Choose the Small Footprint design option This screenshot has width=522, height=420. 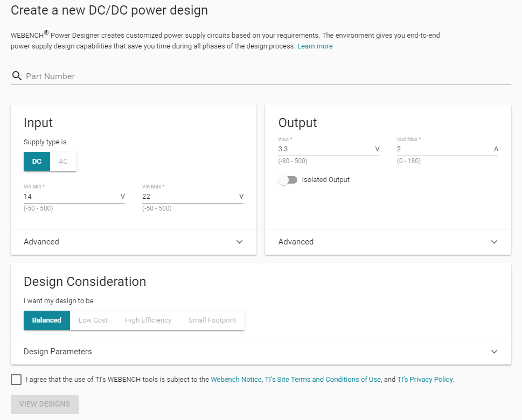212,320
